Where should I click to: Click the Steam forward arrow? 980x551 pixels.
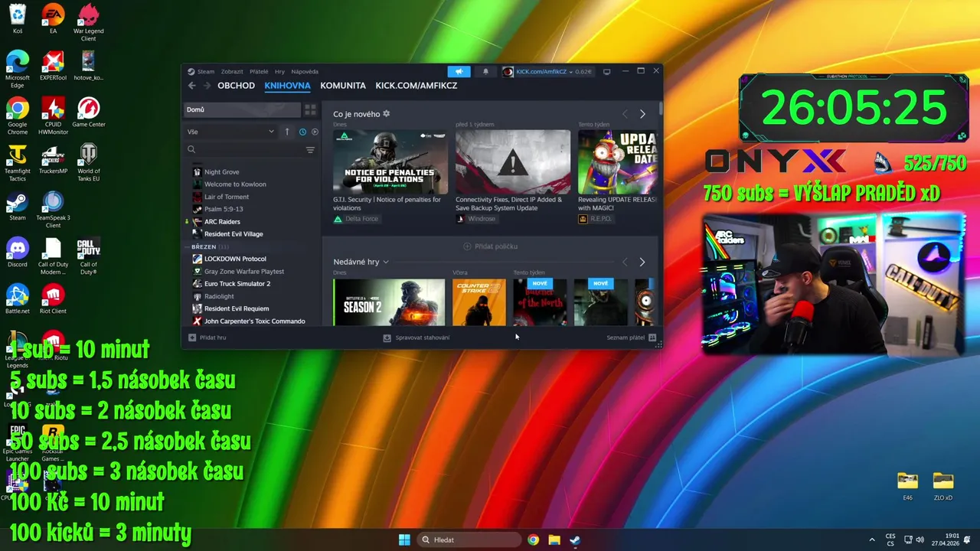pos(207,86)
